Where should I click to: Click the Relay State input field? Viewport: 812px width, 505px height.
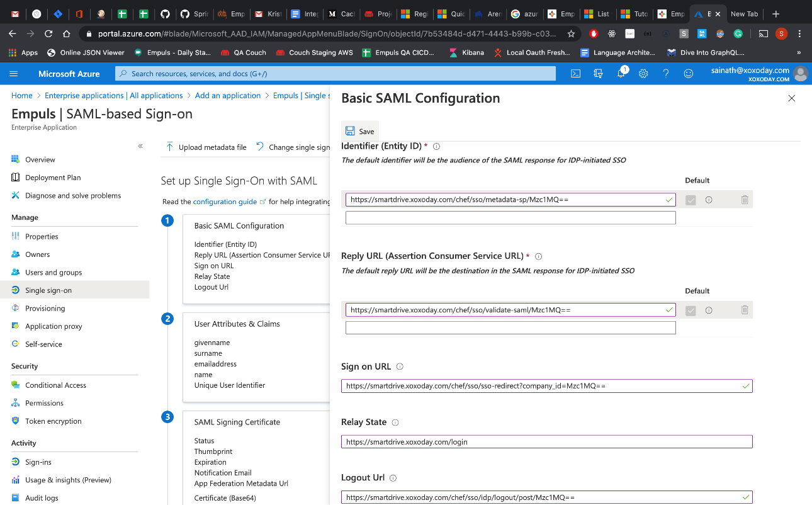[x=546, y=441]
